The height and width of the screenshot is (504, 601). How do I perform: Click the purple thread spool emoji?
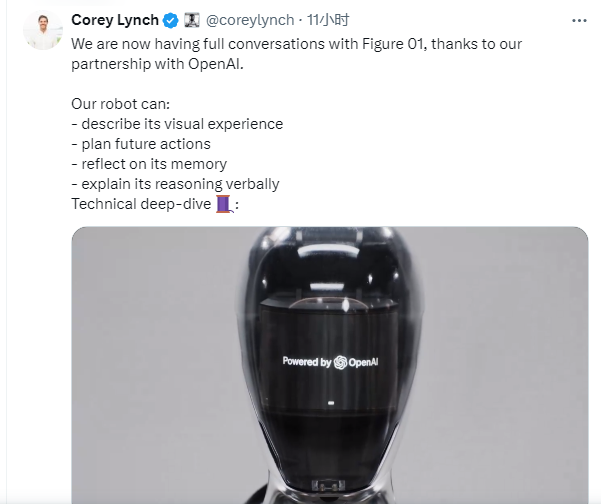225,204
